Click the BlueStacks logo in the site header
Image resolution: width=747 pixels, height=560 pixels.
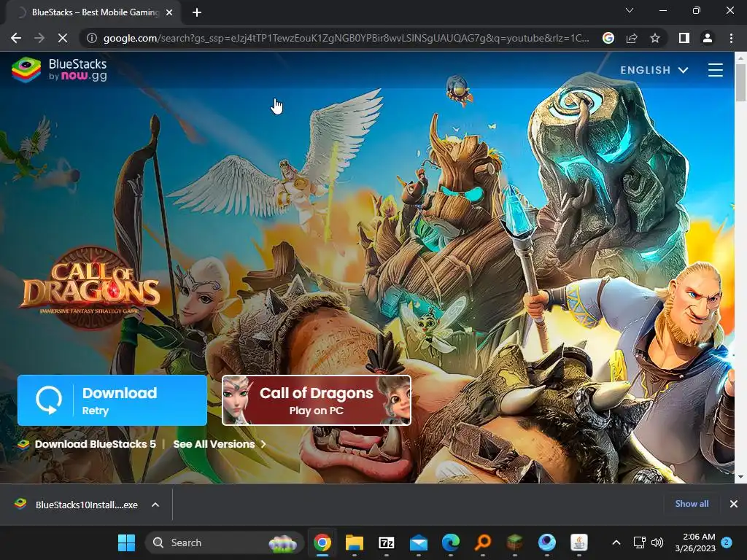click(60, 70)
